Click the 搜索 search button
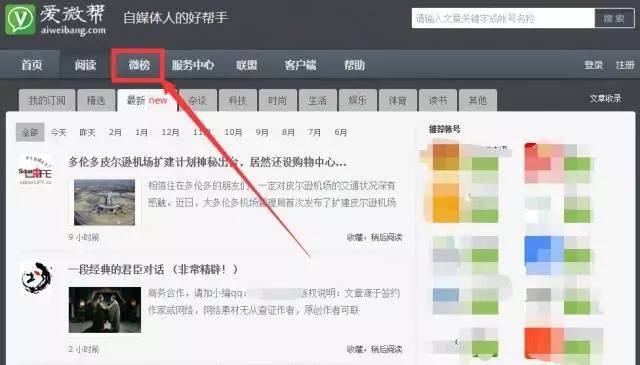The width and height of the screenshot is (640, 365). tap(614, 18)
